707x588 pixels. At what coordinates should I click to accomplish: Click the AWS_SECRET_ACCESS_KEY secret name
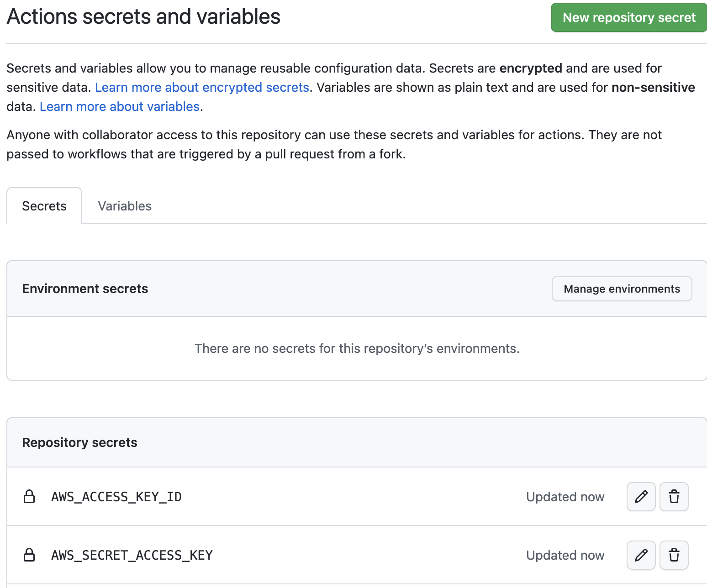[132, 555]
